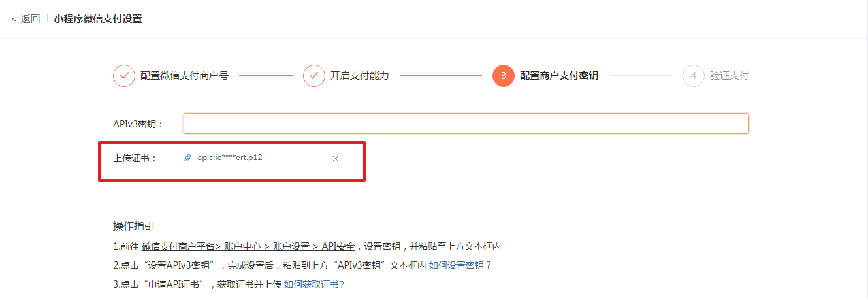Go back using the 返回 link
The height and width of the screenshot is (300, 868).
coord(30,19)
